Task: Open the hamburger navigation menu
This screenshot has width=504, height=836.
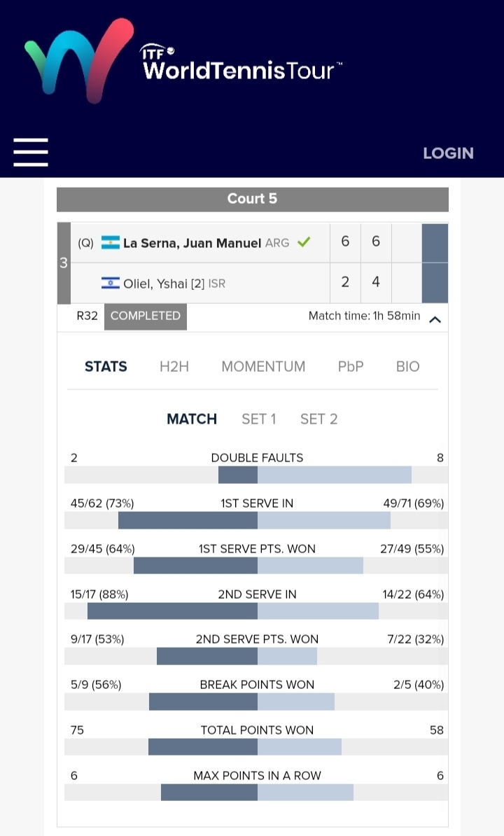Action: [31, 153]
